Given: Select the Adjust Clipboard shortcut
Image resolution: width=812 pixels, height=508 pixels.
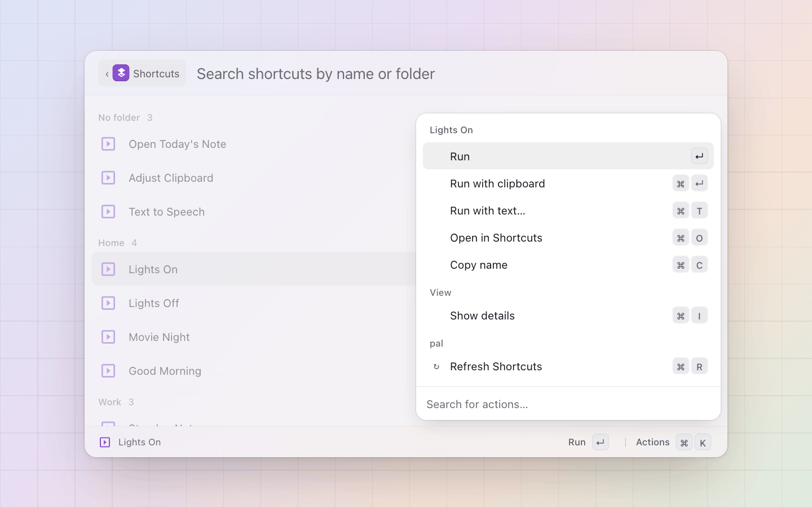Looking at the screenshot, I should pyautogui.click(x=254, y=178).
